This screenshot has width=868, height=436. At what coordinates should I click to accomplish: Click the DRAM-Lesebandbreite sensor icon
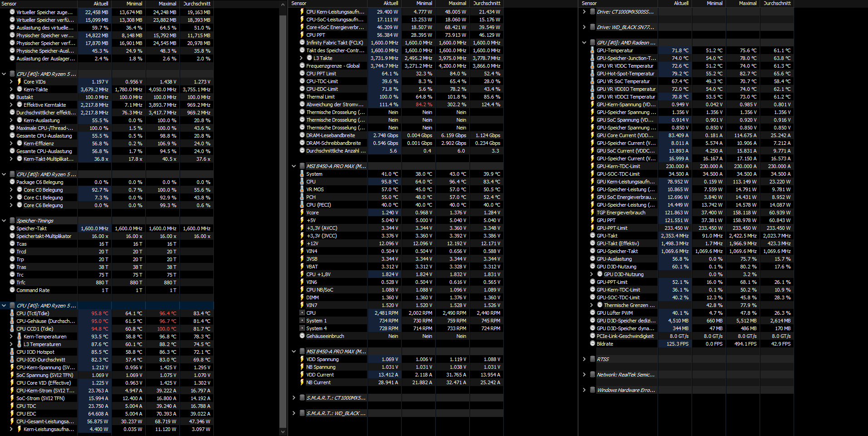(x=302, y=135)
